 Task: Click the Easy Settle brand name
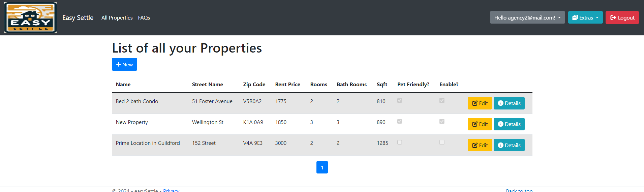(x=78, y=18)
